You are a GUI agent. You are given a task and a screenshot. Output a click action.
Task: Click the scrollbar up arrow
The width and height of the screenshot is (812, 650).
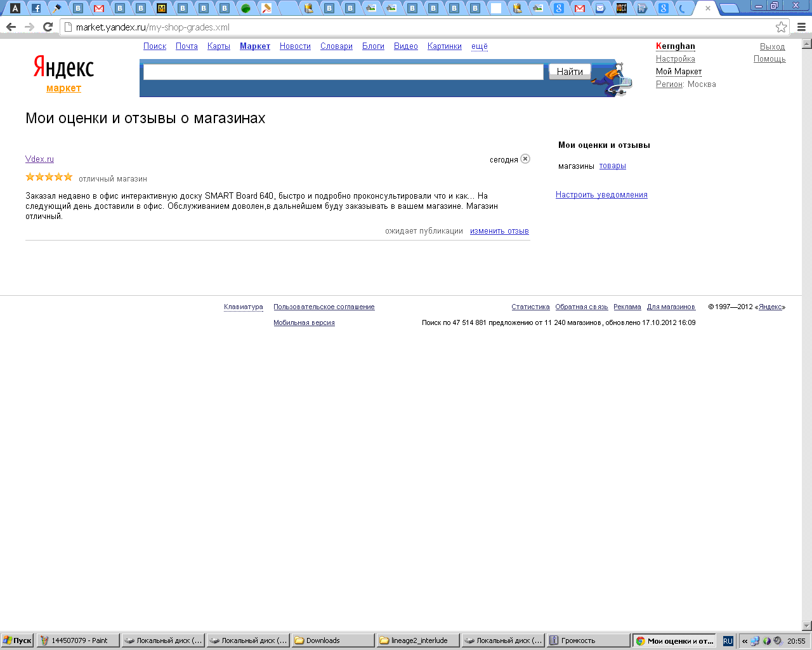click(807, 44)
